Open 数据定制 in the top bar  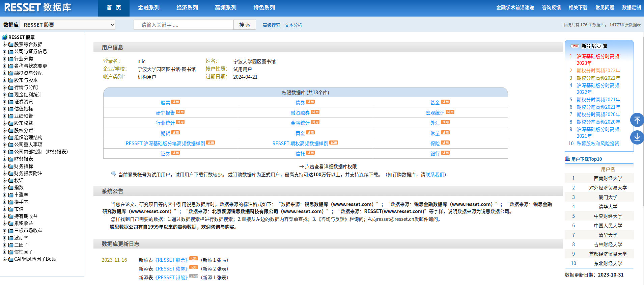click(x=632, y=8)
